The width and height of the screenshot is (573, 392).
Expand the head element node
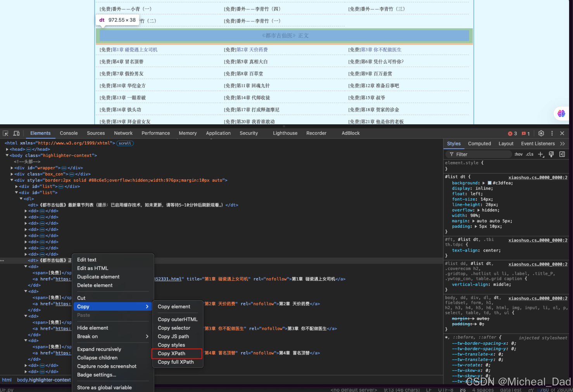pyautogui.click(x=7, y=149)
